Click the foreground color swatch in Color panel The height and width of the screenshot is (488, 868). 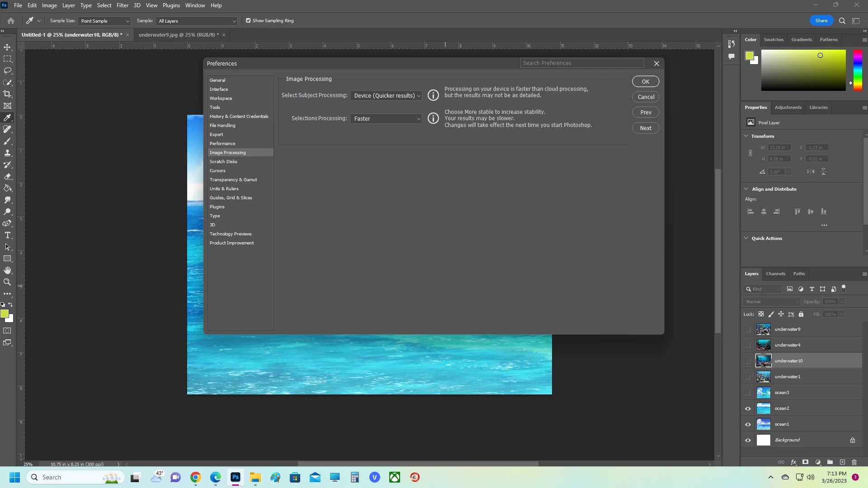point(749,56)
